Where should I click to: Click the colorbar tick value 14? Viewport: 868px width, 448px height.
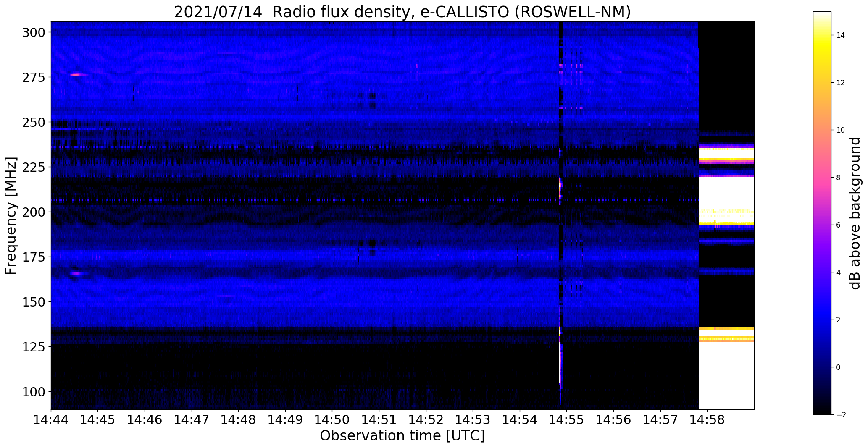(841, 35)
